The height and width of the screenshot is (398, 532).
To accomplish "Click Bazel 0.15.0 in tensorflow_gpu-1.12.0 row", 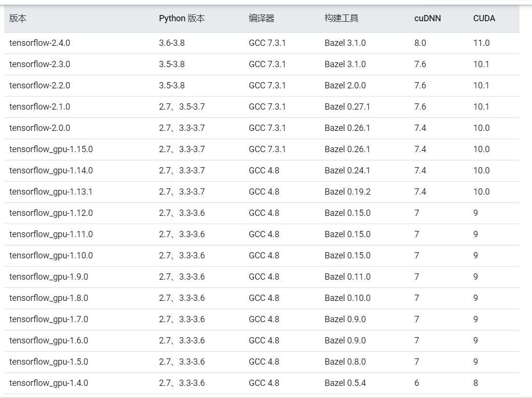I will point(348,213).
